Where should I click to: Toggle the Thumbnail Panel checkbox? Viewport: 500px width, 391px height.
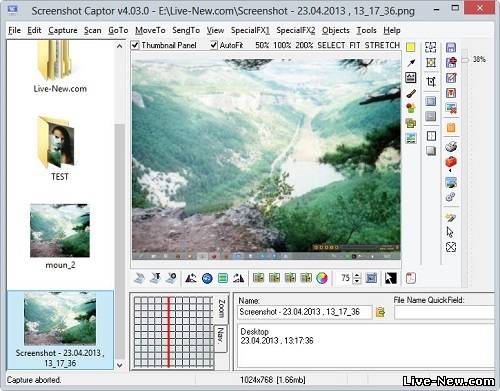click(135, 45)
